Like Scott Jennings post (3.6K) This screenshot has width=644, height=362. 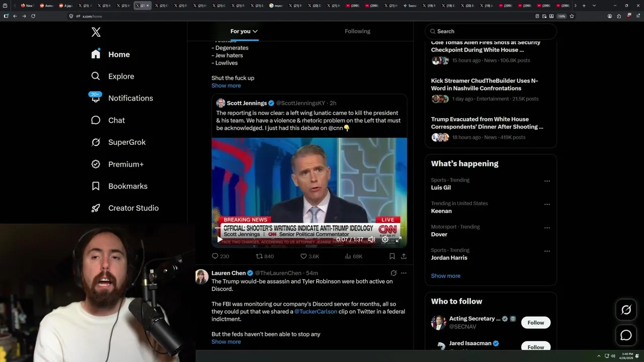point(309,256)
